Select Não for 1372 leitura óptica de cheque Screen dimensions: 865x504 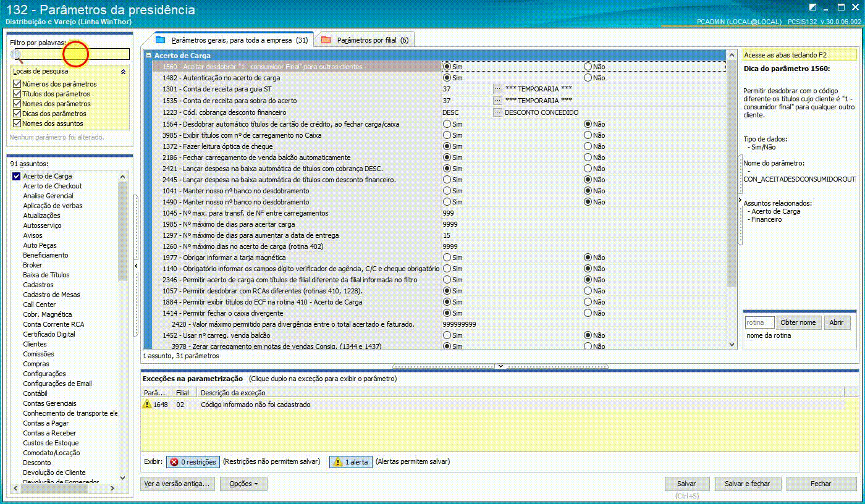[588, 146]
